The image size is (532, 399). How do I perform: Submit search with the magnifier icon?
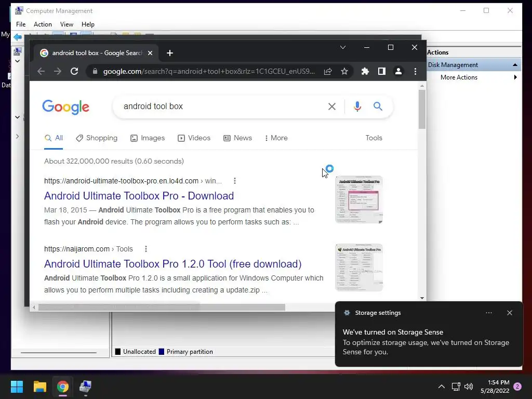(x=378, y=107)
